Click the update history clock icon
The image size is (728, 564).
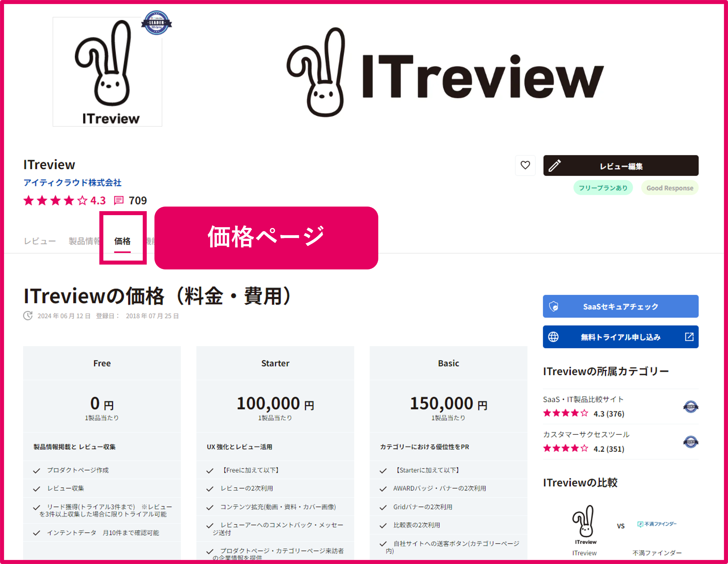[28, 315]
